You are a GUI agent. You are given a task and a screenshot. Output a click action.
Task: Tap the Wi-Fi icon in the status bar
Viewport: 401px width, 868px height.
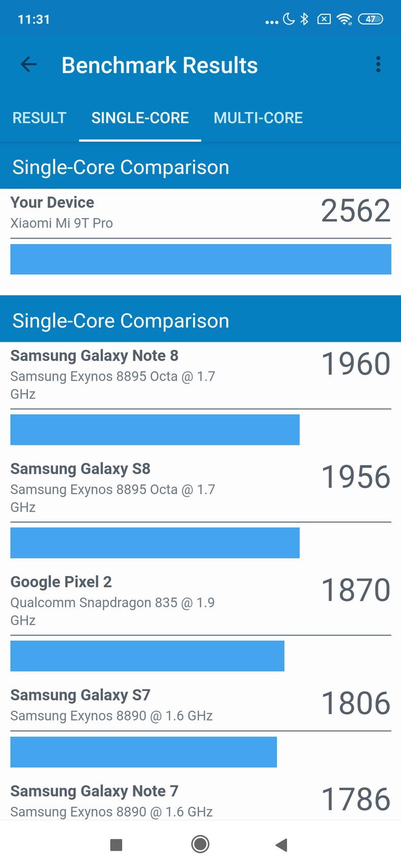click(343, 19)
